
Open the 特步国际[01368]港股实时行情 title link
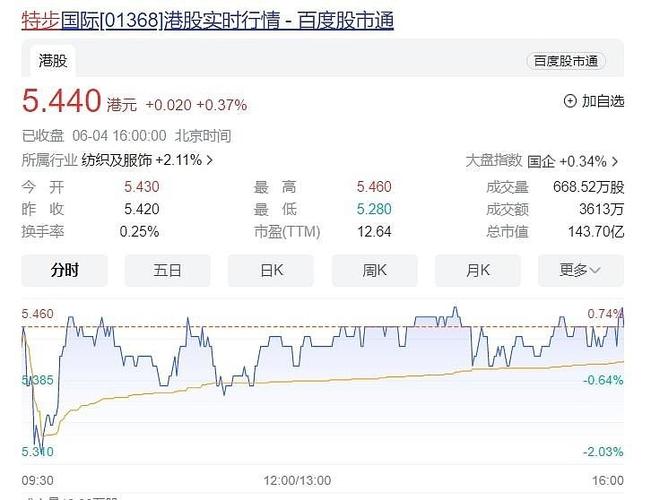point(208,20)
